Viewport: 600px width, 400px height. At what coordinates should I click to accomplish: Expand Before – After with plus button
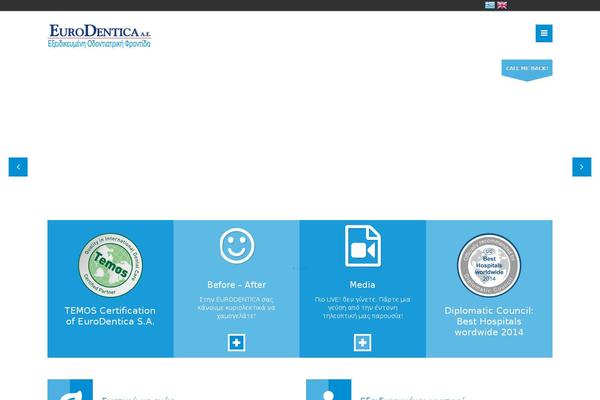pos(236,343)
